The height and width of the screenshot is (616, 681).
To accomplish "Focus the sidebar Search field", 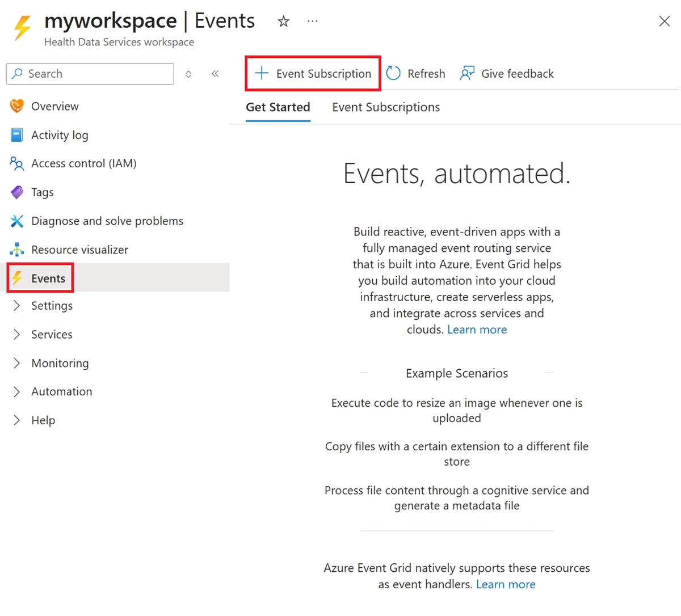I will [90, 74].
